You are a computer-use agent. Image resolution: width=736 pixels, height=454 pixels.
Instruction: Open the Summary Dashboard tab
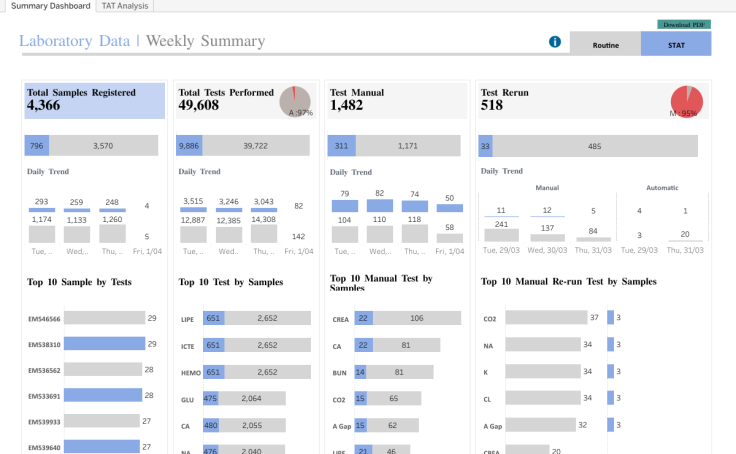coord(50,6)
